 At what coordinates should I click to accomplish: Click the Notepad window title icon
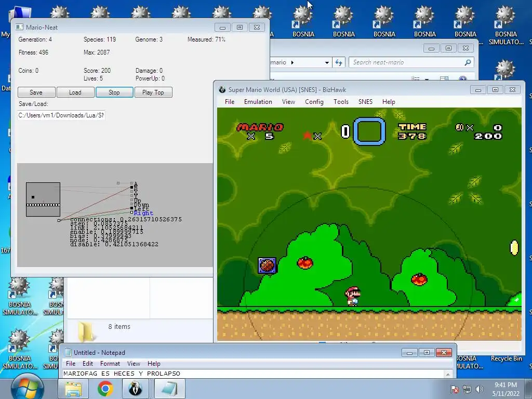(x=68, y=353)
